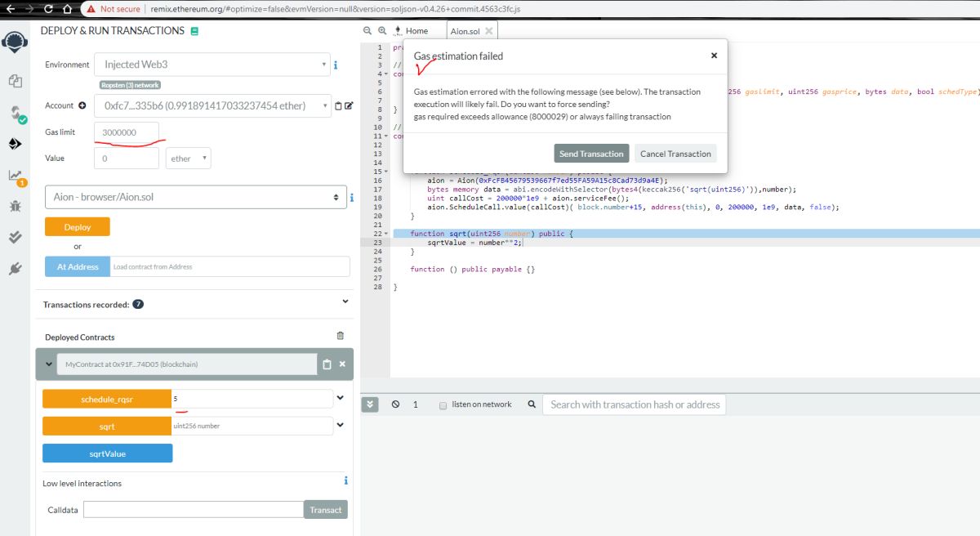This screenshot has height=536, width=980.
Task: Focus the schedule_rqsr argument field
Action: (252, 399)
